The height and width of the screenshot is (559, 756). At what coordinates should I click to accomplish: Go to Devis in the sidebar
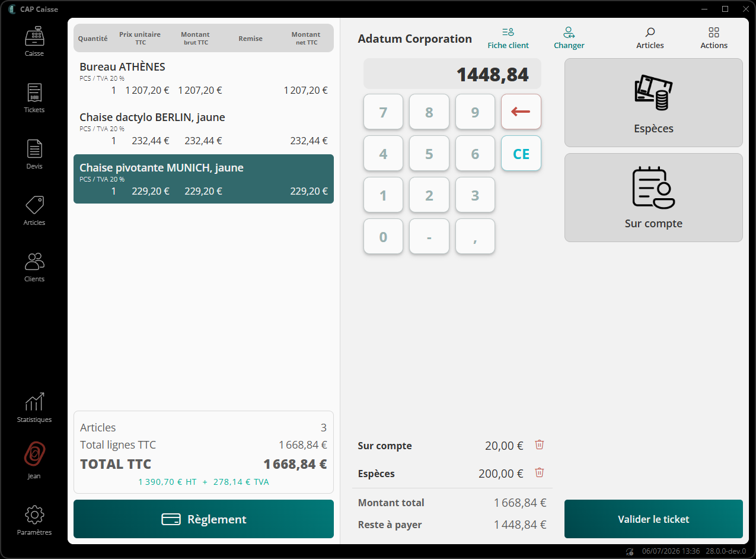coord(34,154)
